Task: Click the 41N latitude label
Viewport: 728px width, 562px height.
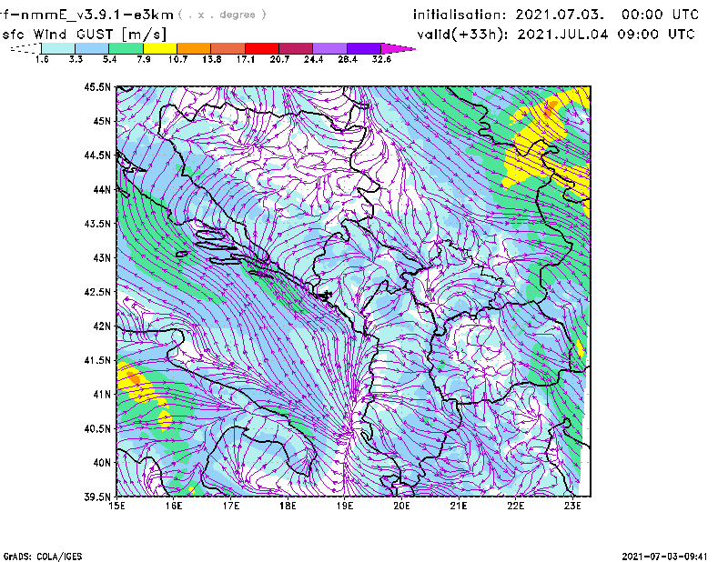Action: click(102, 395)
